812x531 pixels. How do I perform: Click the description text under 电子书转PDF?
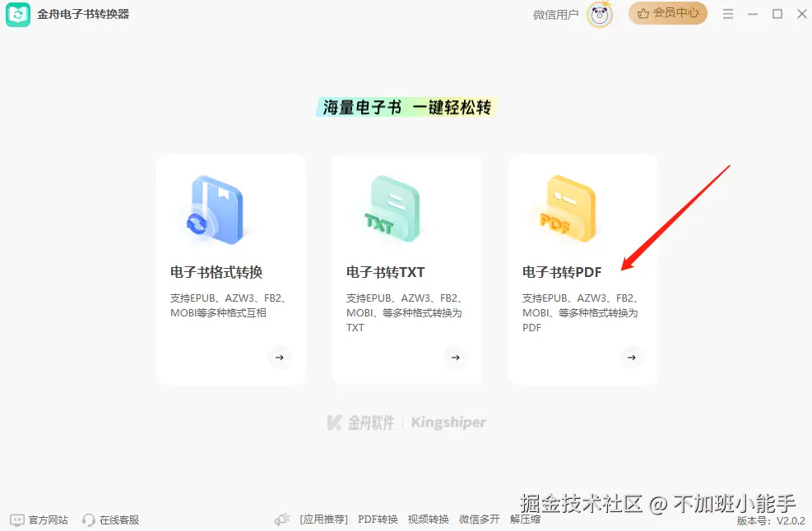(581, 312)
